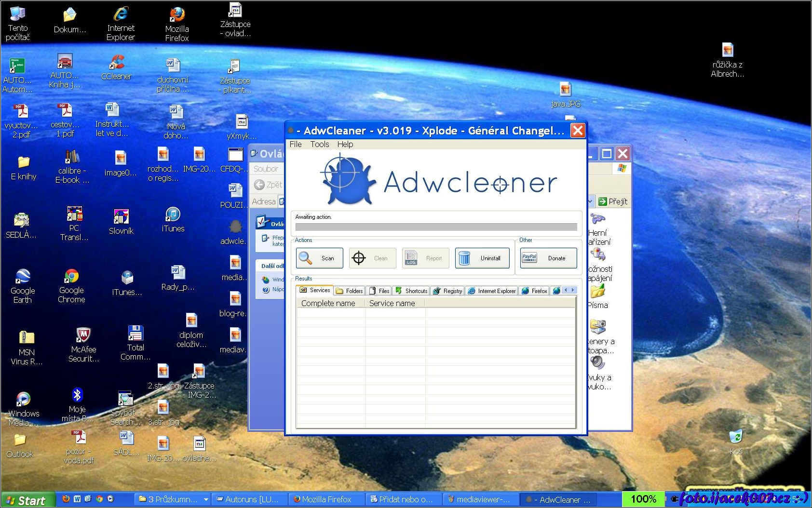Image resolution: width=812 pixels, height=508 pixels.
Task: Select the Google Chrome desktop shortcut
Action: point(71,286)
